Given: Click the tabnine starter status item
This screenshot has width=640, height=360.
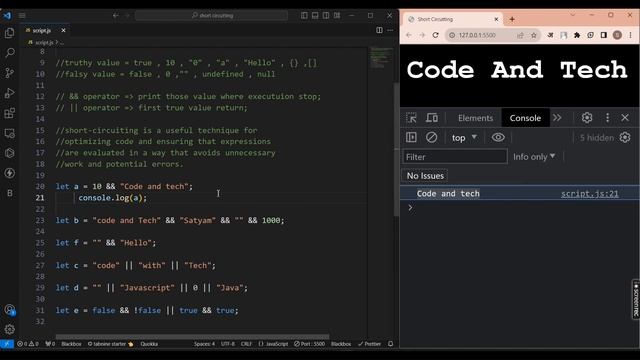Looking at the screenshot, I should (x=110, y=344).
